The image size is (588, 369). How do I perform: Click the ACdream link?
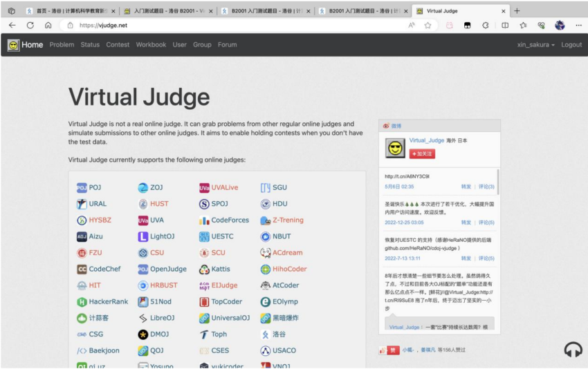(288, 253)
